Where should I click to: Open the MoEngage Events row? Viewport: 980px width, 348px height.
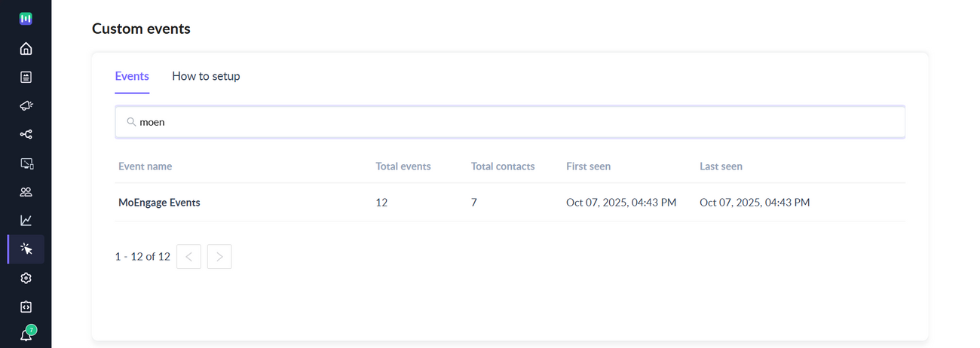click(x=159, y=203)
